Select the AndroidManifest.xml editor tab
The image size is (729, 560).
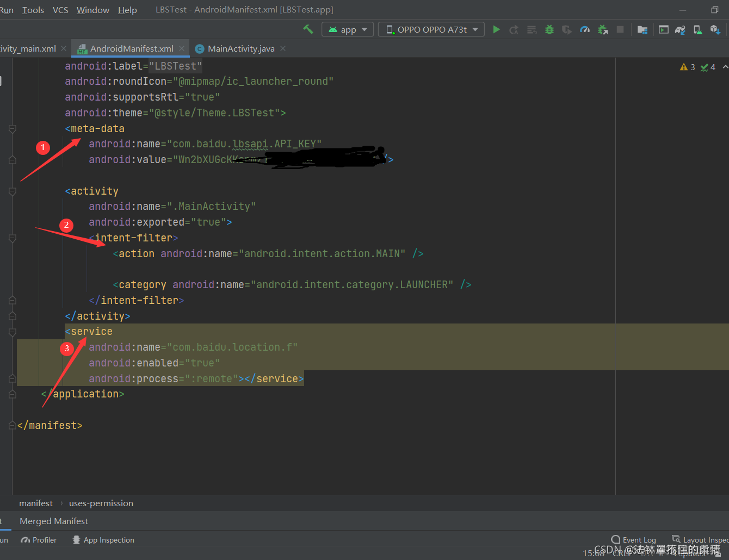coord(132,48)
